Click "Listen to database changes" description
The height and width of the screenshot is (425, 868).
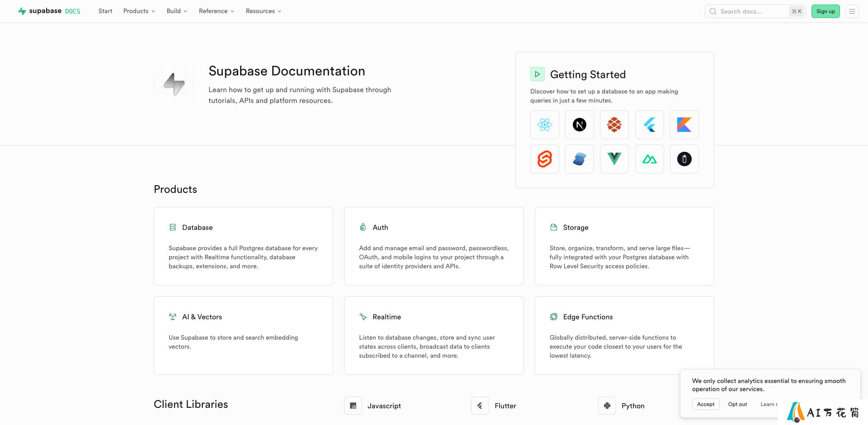click(427, 346)
